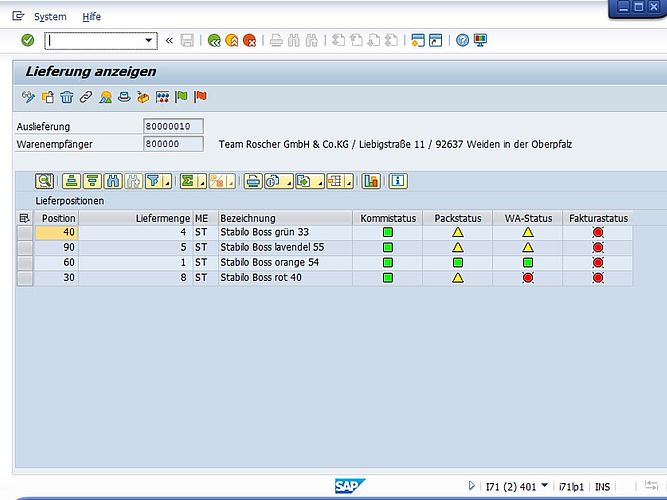Click the ALV Details magnifier icon
This screenshot has width=667, height=500.
point(44,181)
